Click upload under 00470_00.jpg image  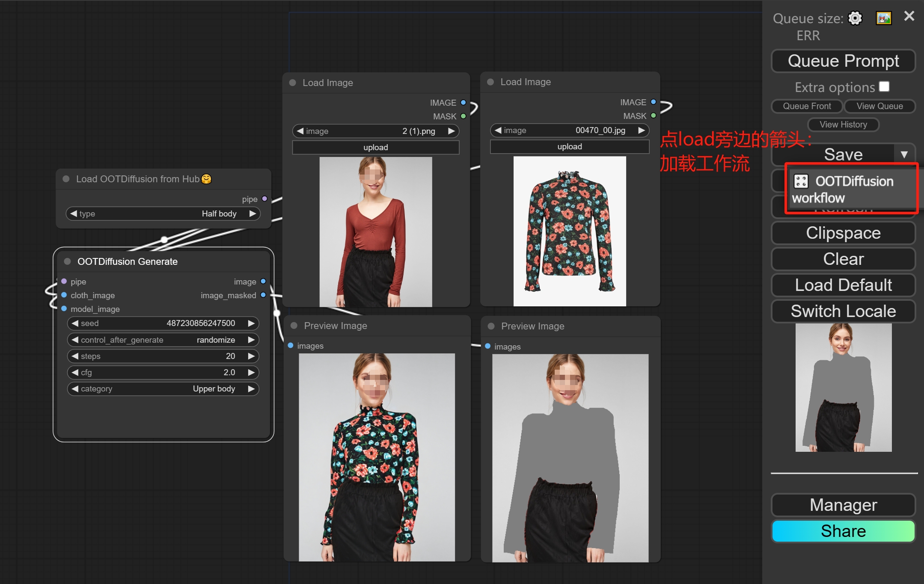click(569, 146)
